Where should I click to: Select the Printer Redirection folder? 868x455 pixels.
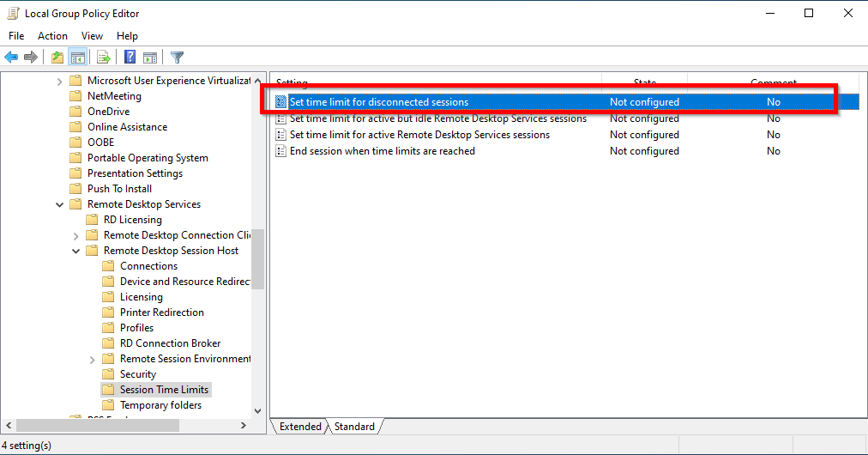[x=161, y=312]
